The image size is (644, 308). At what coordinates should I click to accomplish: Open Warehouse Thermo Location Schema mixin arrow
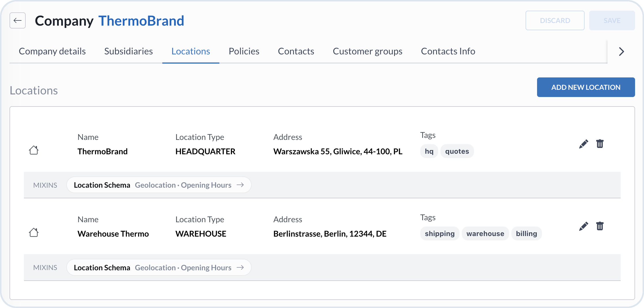point(240,267)
